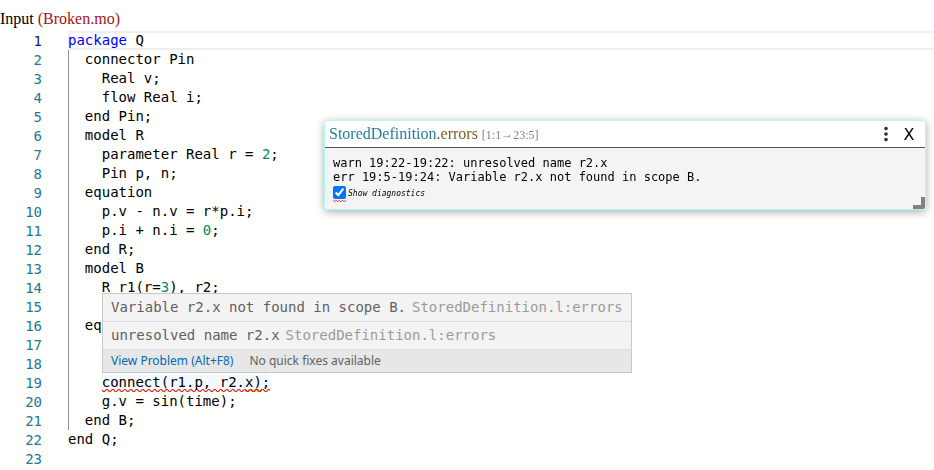Click the 'model R' code line
The height and width of the screenshot is (470, 934).
114,135
